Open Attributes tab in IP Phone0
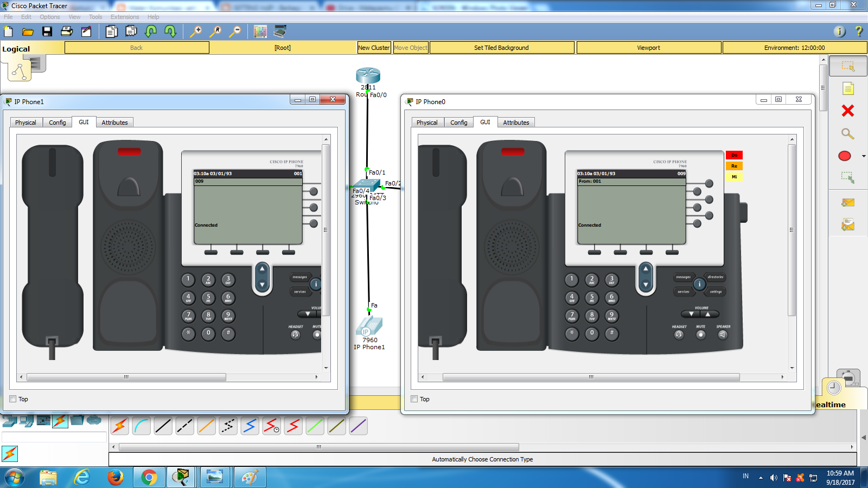 pyautogui.click(x=516, y=123)
